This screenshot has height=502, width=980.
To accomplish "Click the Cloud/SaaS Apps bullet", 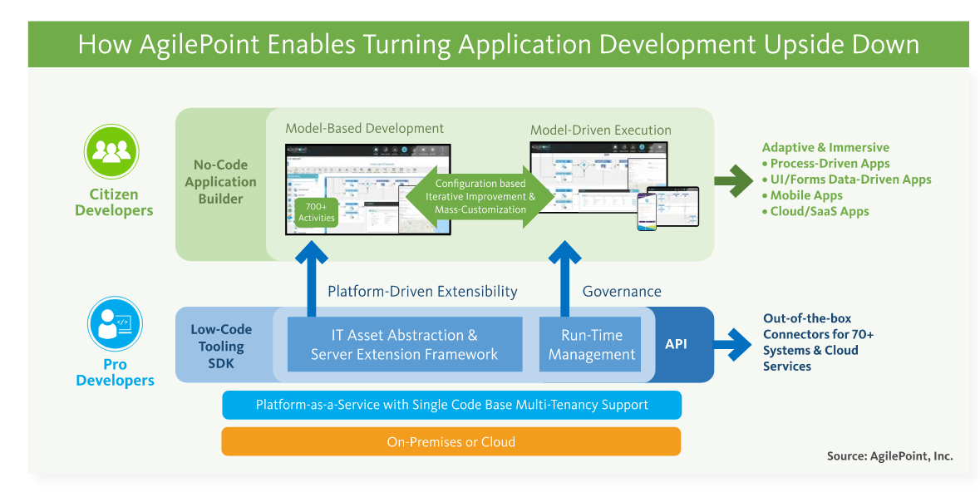I will point(815,211).
